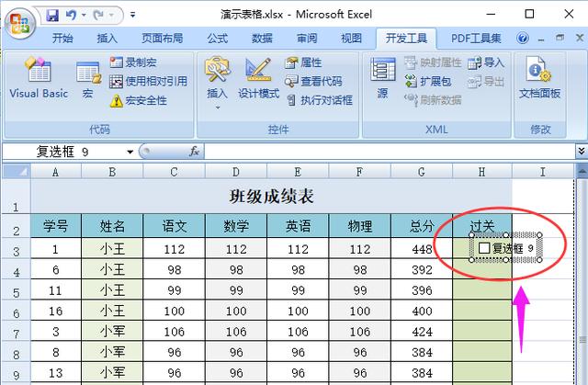The width and height of the screenshot is (588, 385).
Task: Open the XML 源 source pane
Action: click(382, 81)
